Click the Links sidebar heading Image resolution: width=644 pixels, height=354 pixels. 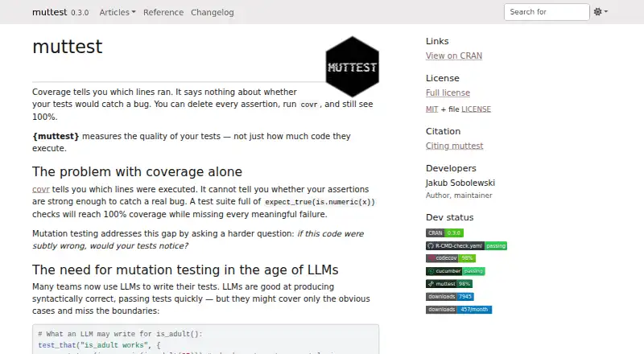pos(437,41)
